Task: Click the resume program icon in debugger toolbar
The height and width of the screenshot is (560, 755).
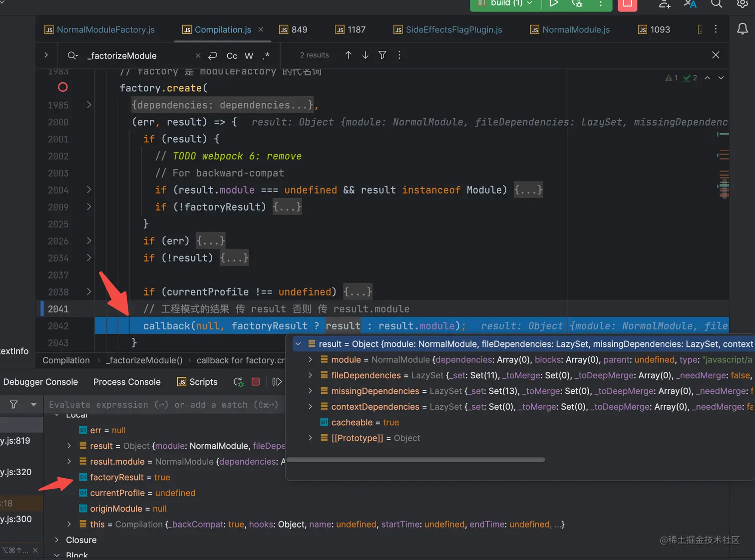Action: click(277, 382)
